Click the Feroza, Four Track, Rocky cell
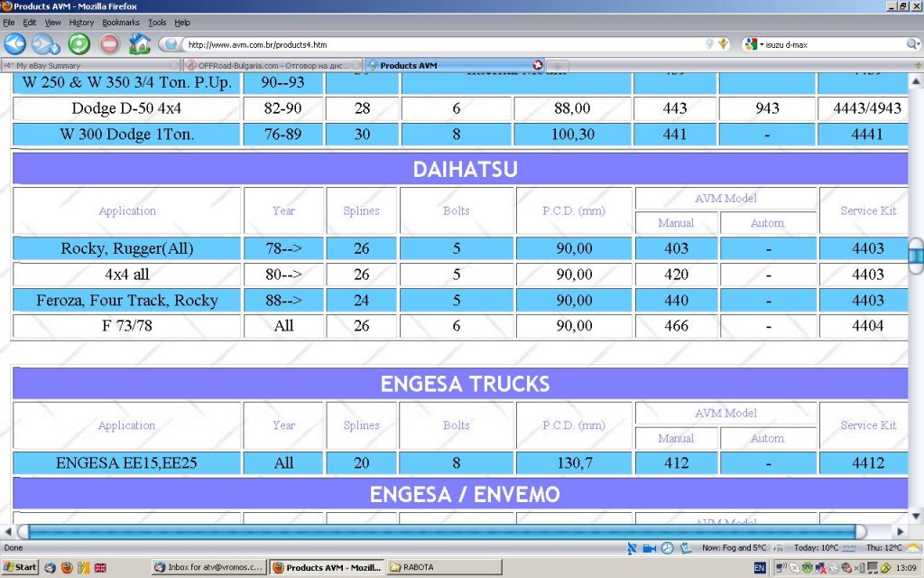The height and width of the screenshot is (578, 924). coord(126,300)
